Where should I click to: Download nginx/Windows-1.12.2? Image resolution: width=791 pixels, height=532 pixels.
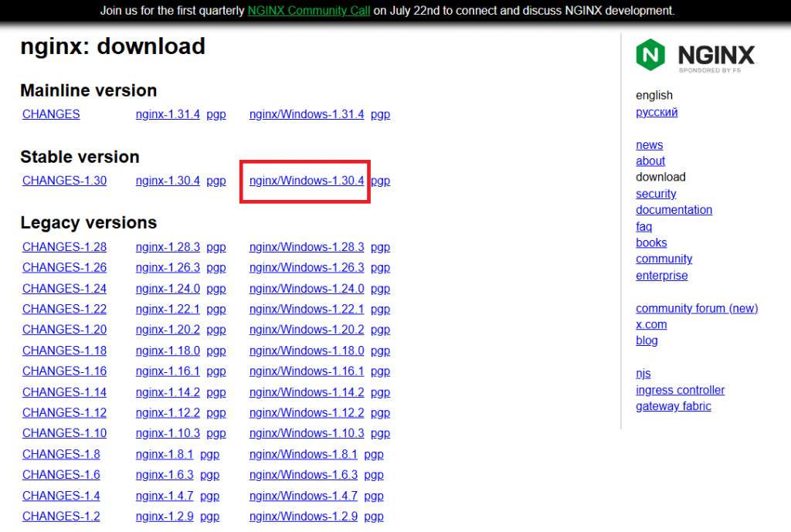(x=306, y=413)
